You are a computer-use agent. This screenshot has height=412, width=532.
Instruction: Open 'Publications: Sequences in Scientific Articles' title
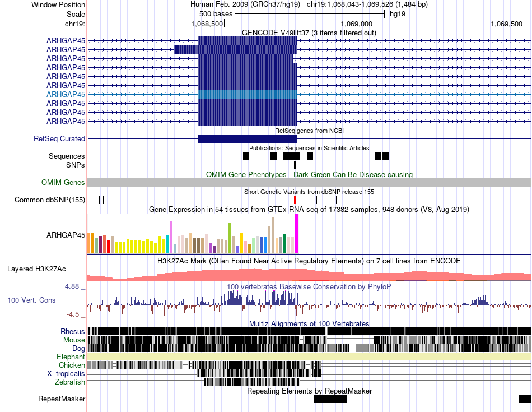coord(309,148)
